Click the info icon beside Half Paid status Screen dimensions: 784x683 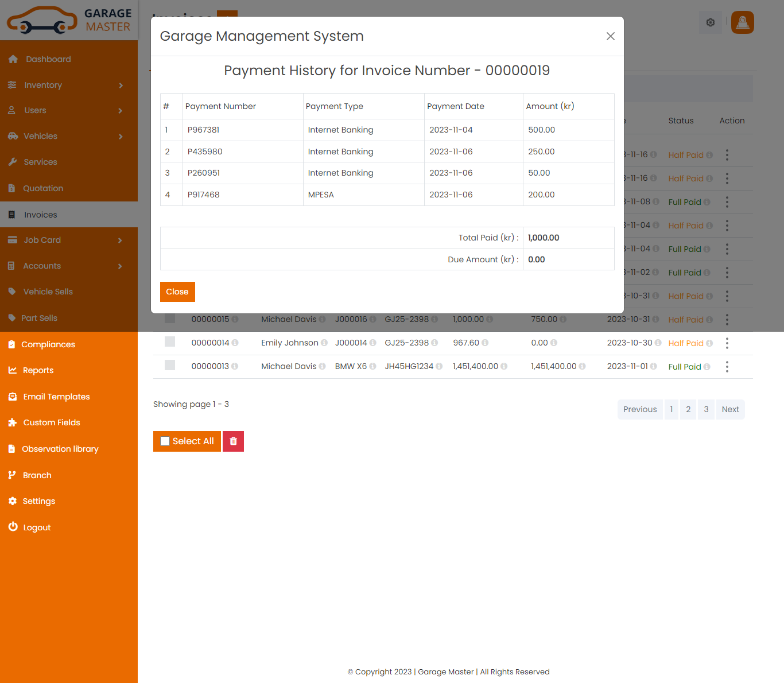point(711,343)
